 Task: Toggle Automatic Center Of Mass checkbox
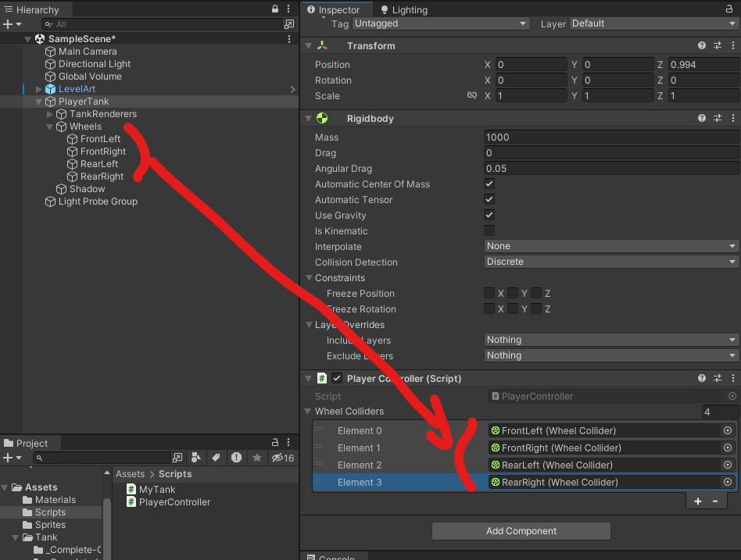click(489, 184)
